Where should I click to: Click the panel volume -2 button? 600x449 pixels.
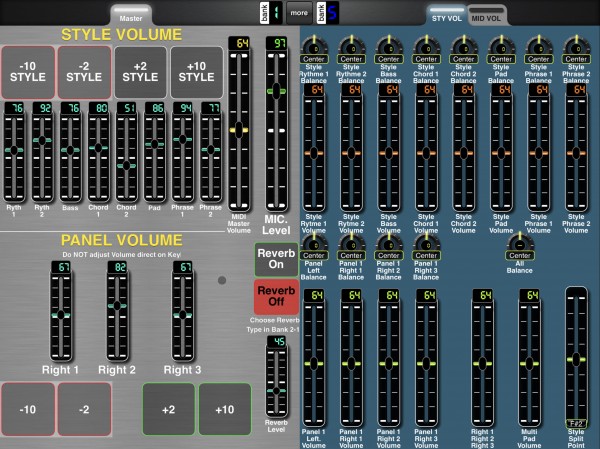click(84, 410)
